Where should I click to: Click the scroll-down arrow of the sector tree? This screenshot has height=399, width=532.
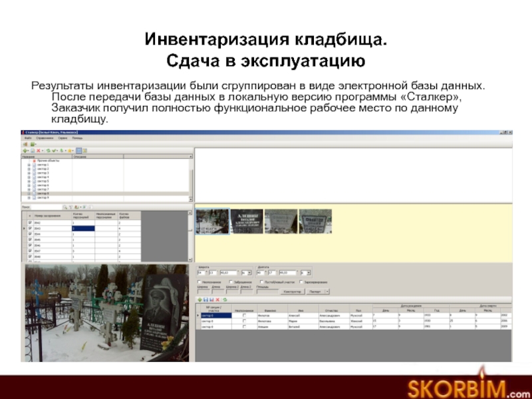191,199
